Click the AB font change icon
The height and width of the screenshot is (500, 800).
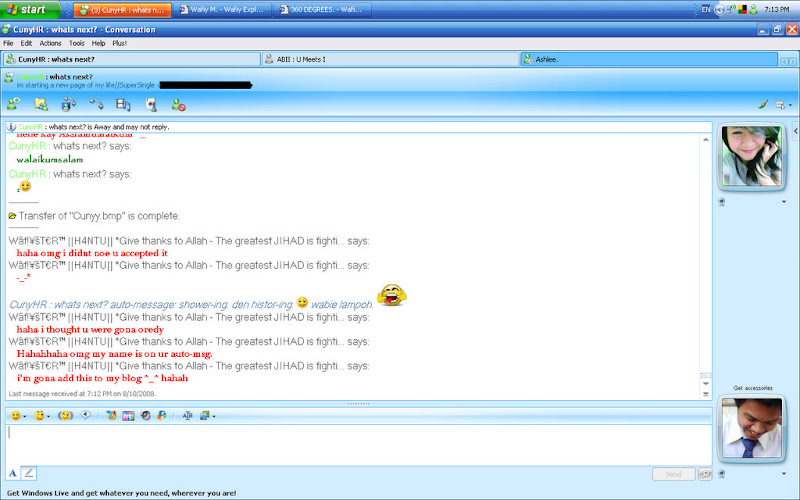187,416
